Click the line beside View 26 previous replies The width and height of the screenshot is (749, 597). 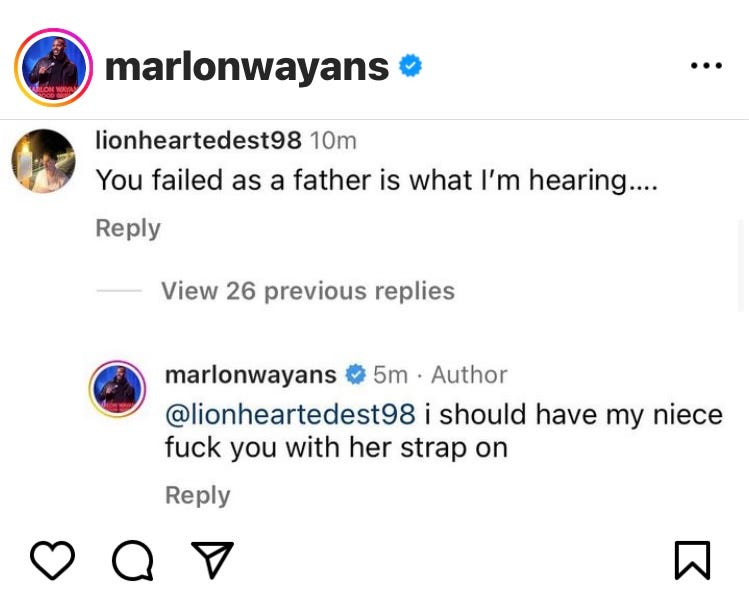point(119,290)
